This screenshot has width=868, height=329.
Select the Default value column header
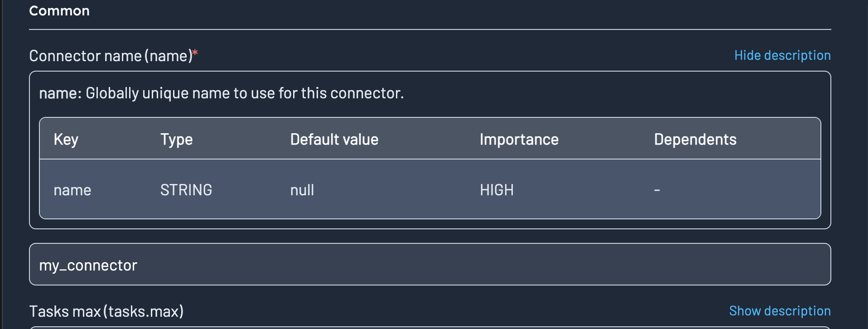334,139
